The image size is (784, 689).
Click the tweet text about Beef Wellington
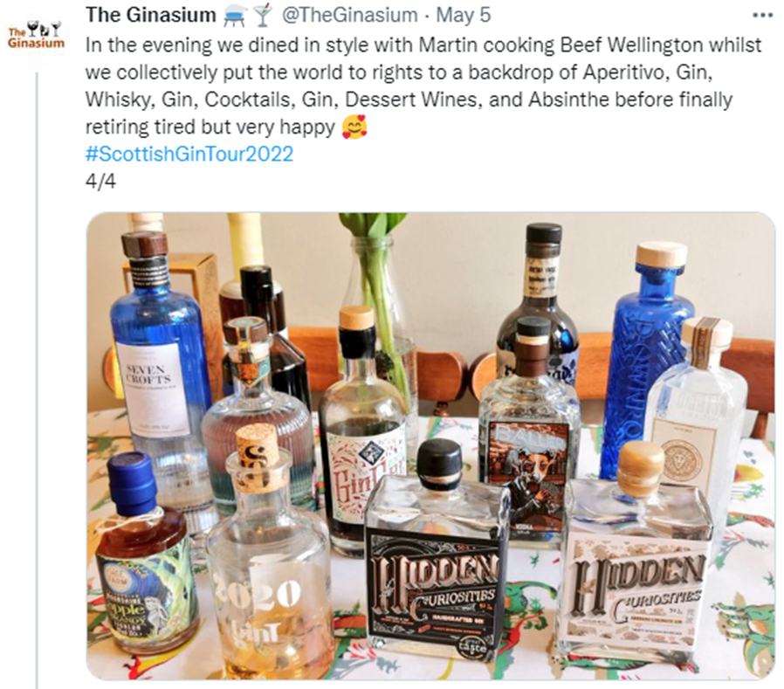(x=423, y=86)
